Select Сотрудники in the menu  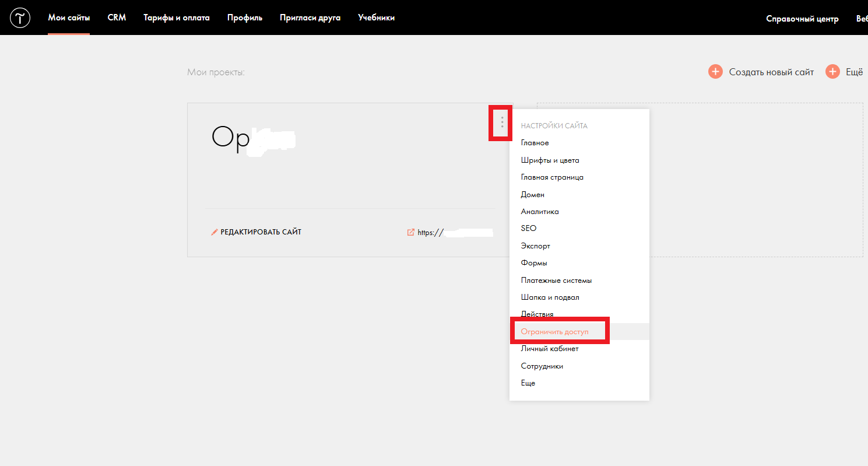(542, 366)
